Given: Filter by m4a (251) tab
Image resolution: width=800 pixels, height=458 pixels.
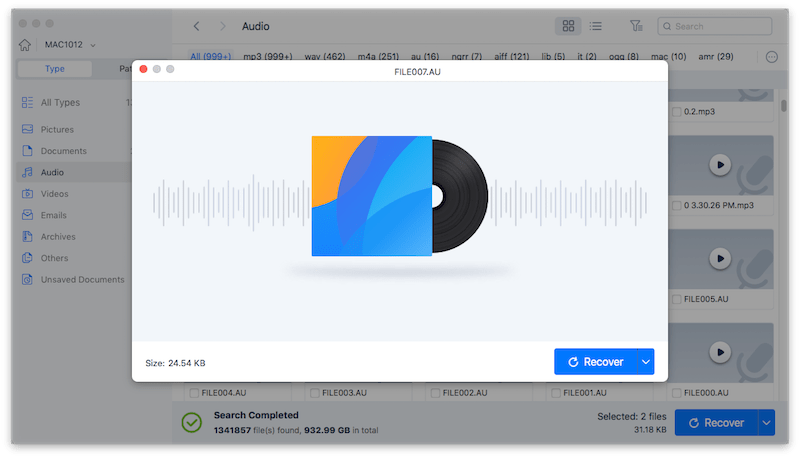Looking at the screenshot, I should pos(378,56).
